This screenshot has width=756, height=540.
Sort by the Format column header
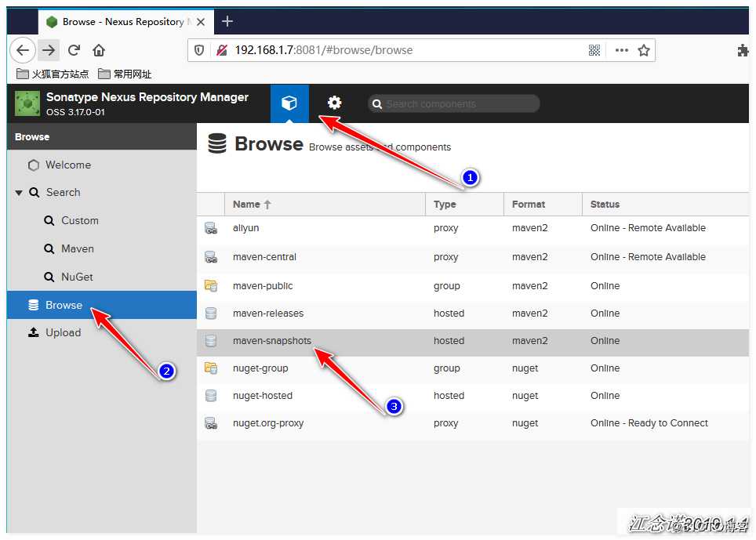543,205
